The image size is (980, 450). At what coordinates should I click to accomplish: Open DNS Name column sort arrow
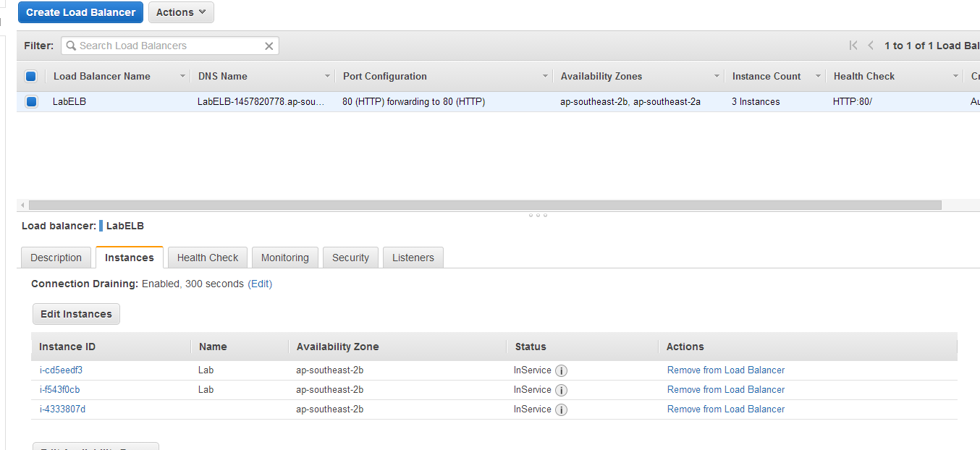(x=327, y=77)
